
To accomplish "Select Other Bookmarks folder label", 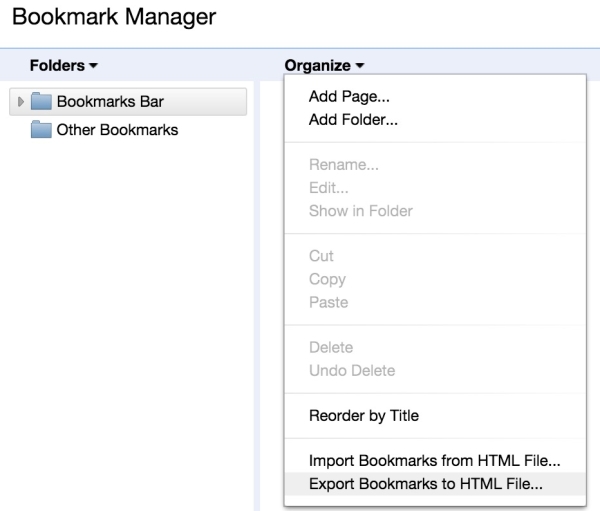I will point(117,129).
